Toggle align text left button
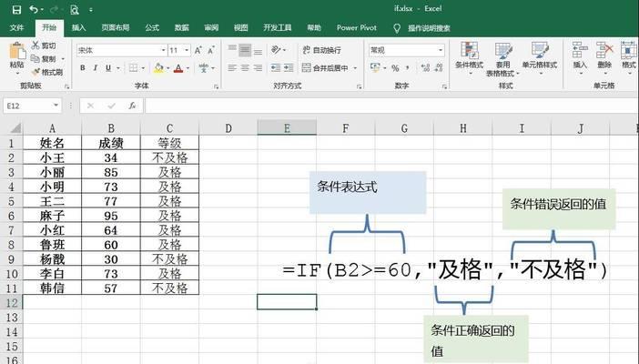 (232, 68)
